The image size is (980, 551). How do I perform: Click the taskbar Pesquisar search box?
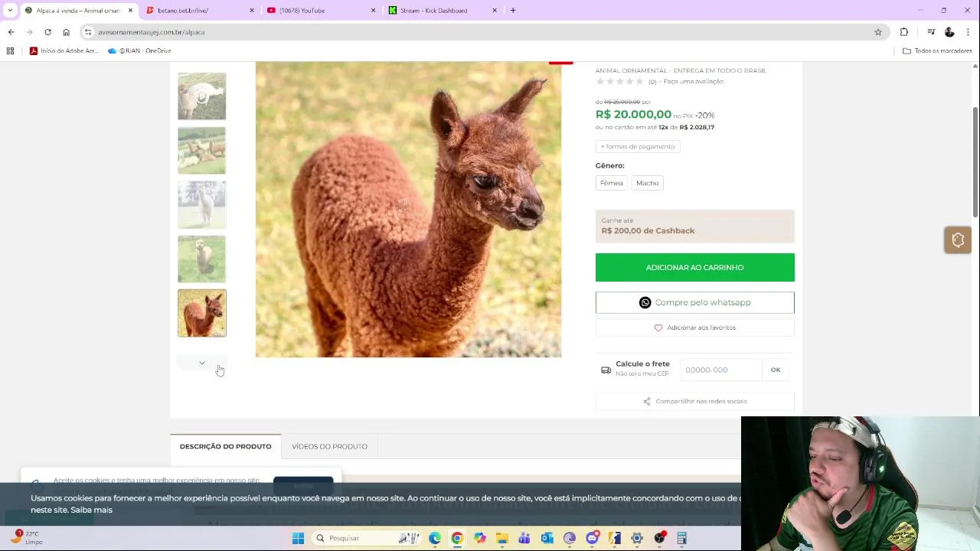tap(367, 538)
